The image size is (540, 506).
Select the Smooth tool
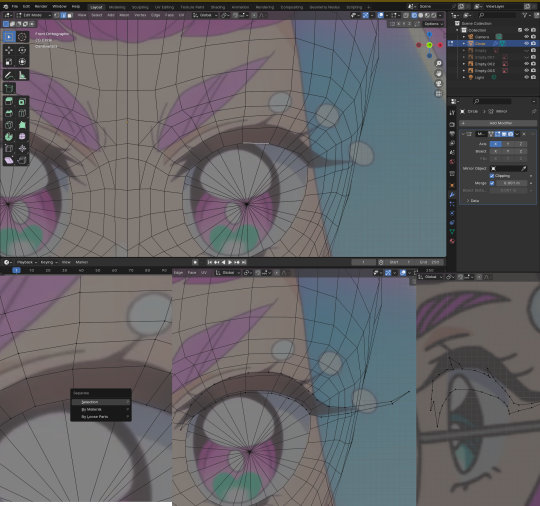click(x=22, y=137)
